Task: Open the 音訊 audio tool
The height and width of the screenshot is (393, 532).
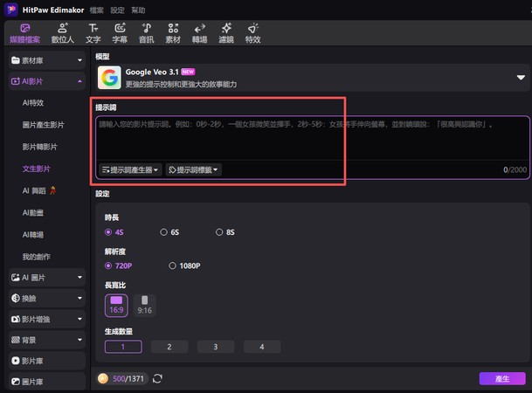Action: coord(146,33)
